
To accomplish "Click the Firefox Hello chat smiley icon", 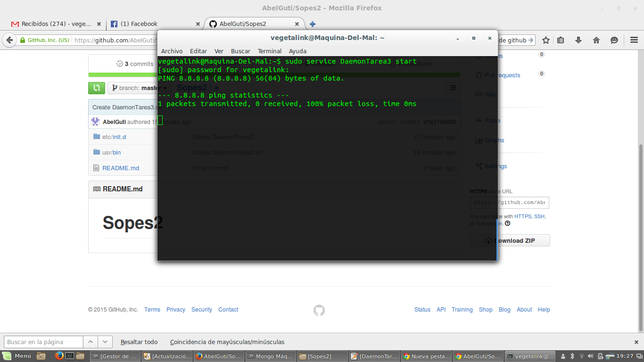I will tap(614, 41).
